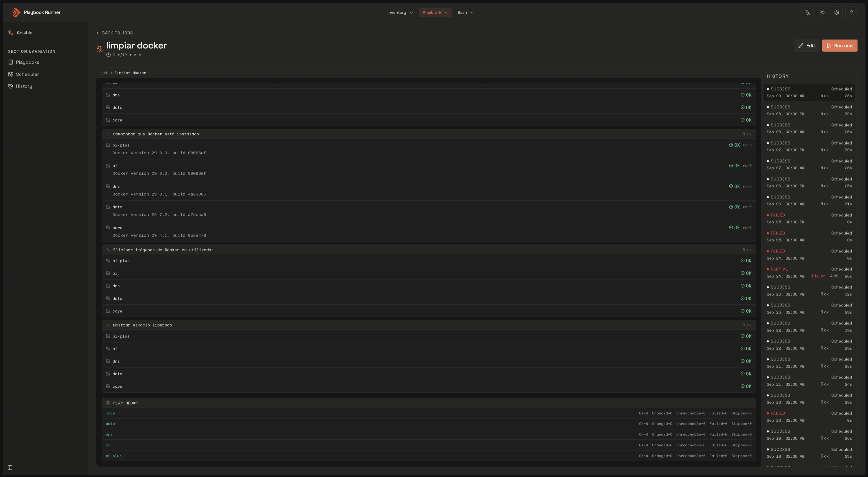
Task: Click Back to Jobs link
Action: click(115, 33)
